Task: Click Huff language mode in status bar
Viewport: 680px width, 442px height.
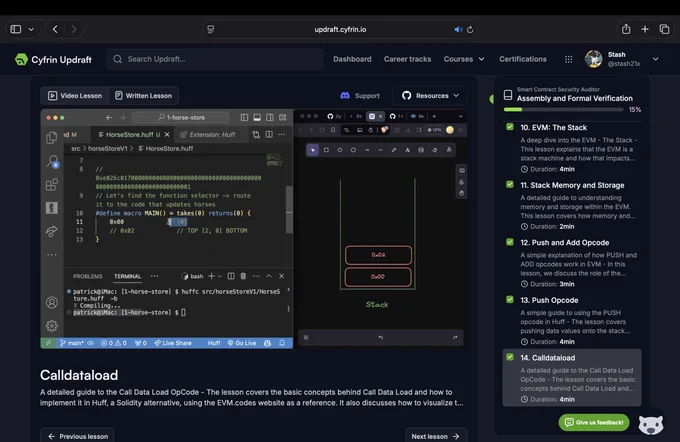Action: click(214, 343)
